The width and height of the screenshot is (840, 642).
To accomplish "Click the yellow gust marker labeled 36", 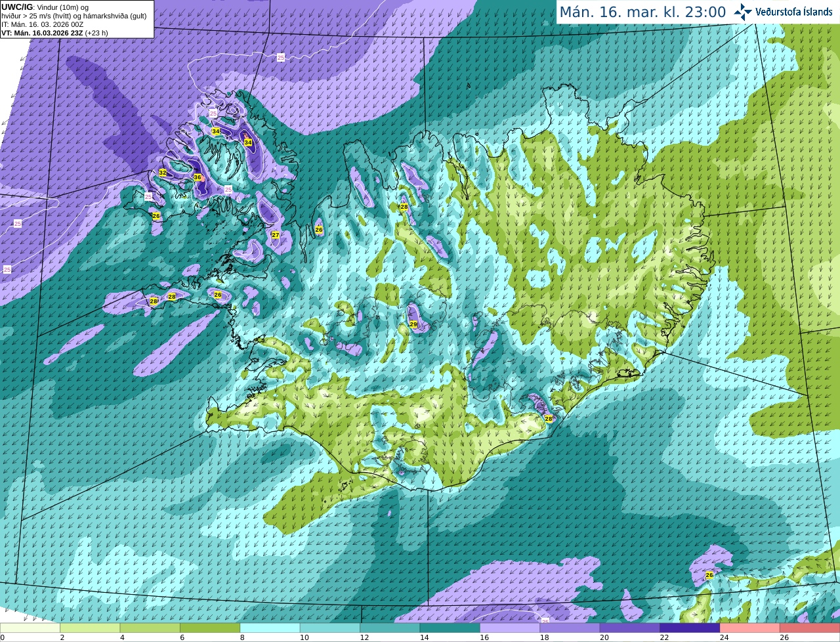I will 198,177.
